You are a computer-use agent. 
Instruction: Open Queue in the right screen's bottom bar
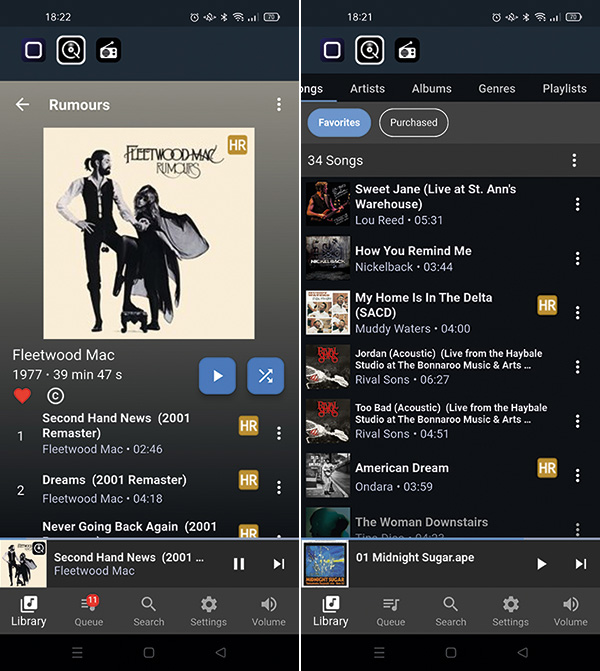pos(391,611)
